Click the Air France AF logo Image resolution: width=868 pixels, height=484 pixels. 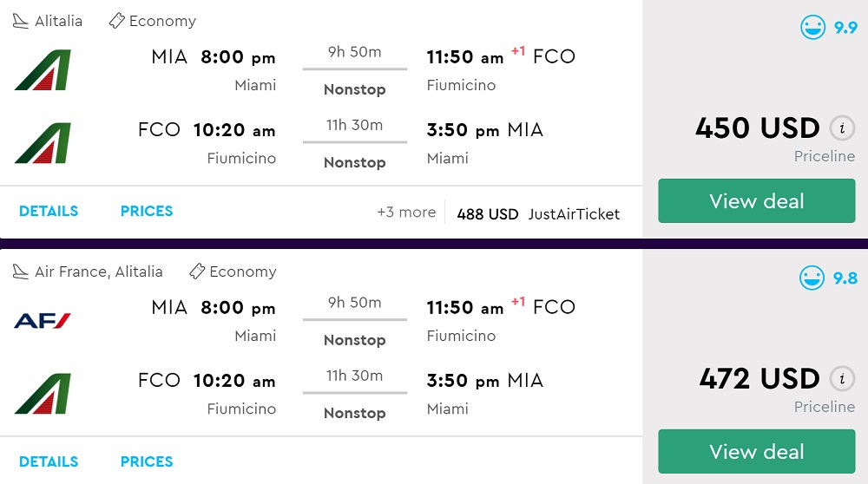coord(43,321)
